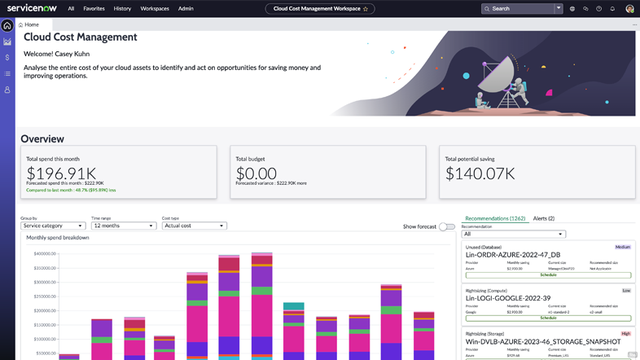Click the home icon on the Home tab

pyautogui.click(x=21, y=25)
